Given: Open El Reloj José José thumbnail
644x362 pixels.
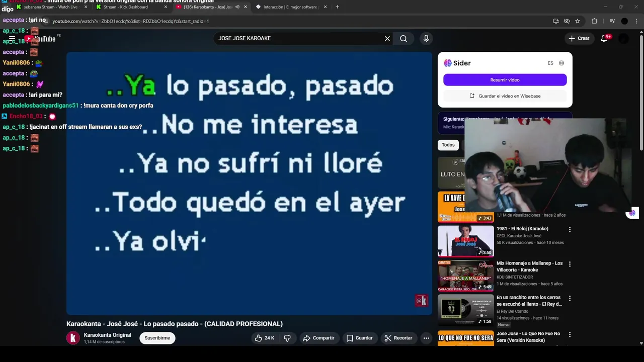Looking at the screenshot, I should point(465,241).
